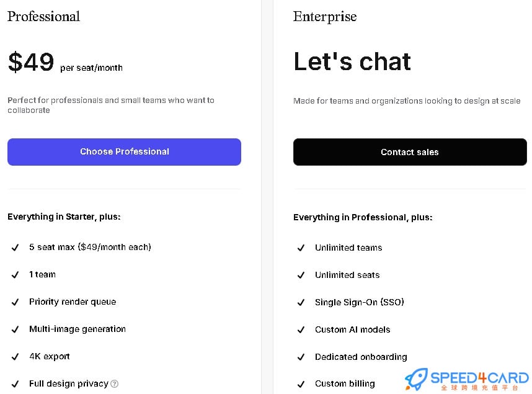The height and width of the screenshot is (394, 532).
Task: Click the Unlimited seats feature text
Action: (347, 275)
